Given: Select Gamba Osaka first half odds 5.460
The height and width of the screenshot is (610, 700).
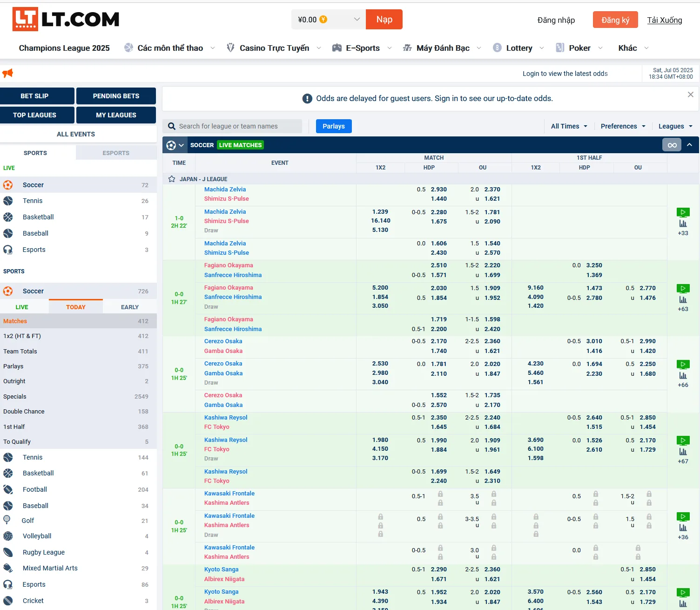Looking at the screenshot, I should click(x=536, y=373).
